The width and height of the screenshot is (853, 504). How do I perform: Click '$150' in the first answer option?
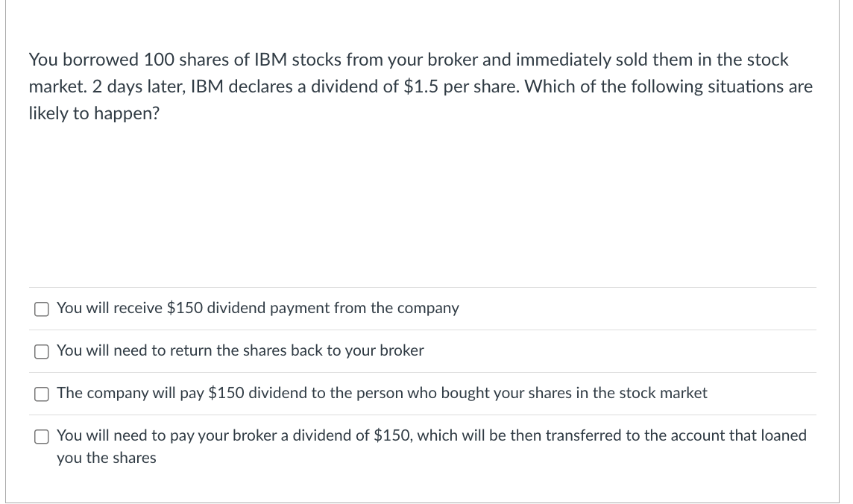point(185,308)
